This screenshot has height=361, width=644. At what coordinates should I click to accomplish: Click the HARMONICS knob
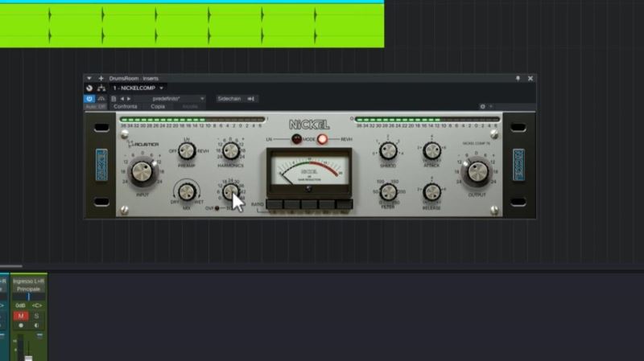(x=231, y=150)
